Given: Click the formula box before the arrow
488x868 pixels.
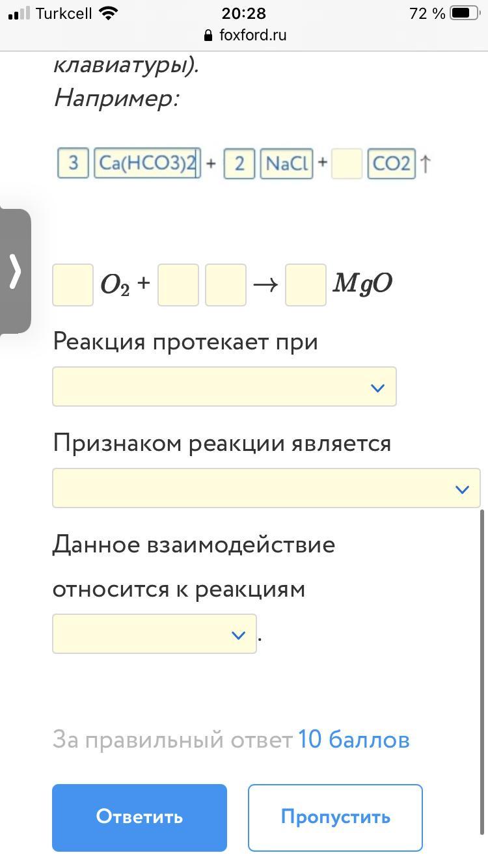Looking at the screenshot, I should [x=225, y=284].
